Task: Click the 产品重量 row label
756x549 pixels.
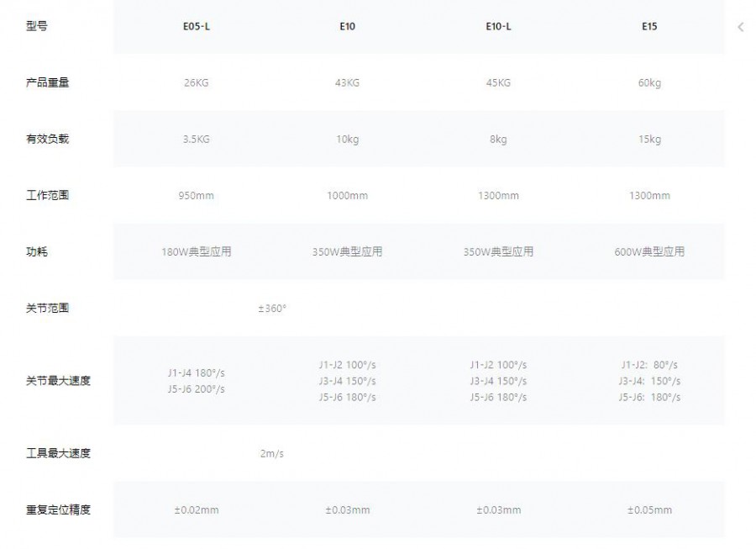Action: [x=48, y=83]
